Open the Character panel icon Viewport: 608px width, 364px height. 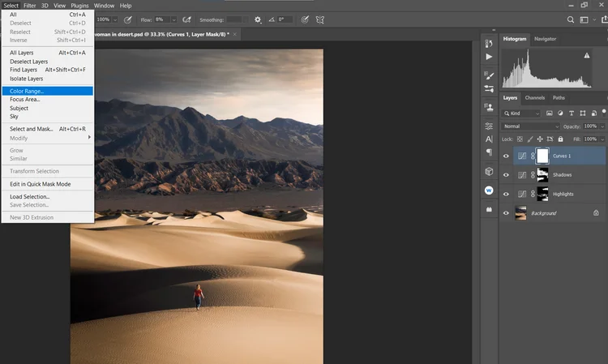(x=489, y=139)
